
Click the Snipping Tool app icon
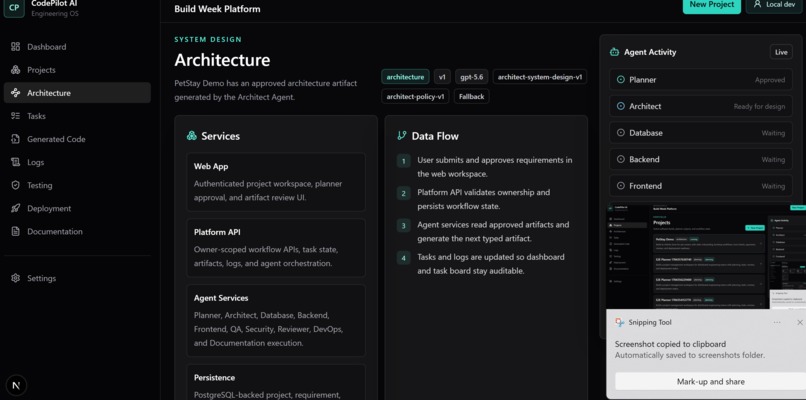[x=620, y=322]
